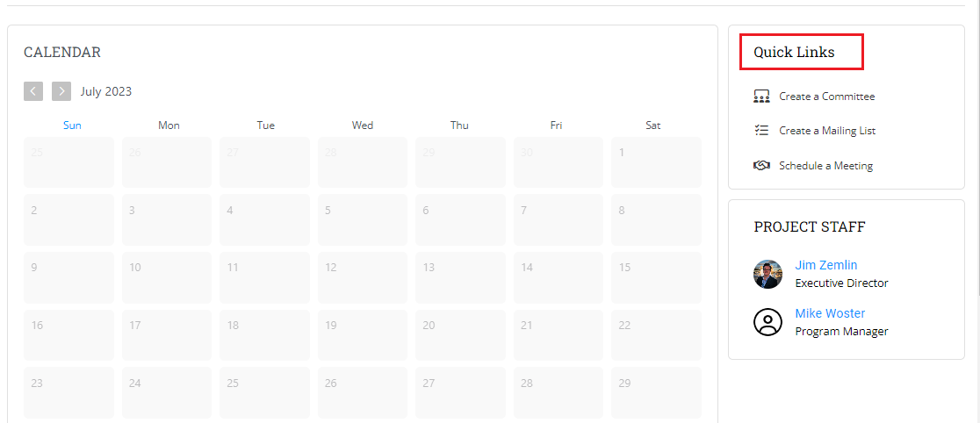Screen dimensions: 980x423
Task: Open the Create a Mailing List link
Action: 827,131
